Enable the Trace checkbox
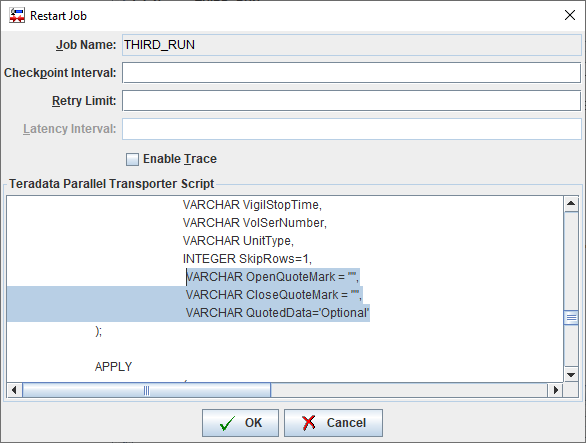 click(x=132, y=159)
